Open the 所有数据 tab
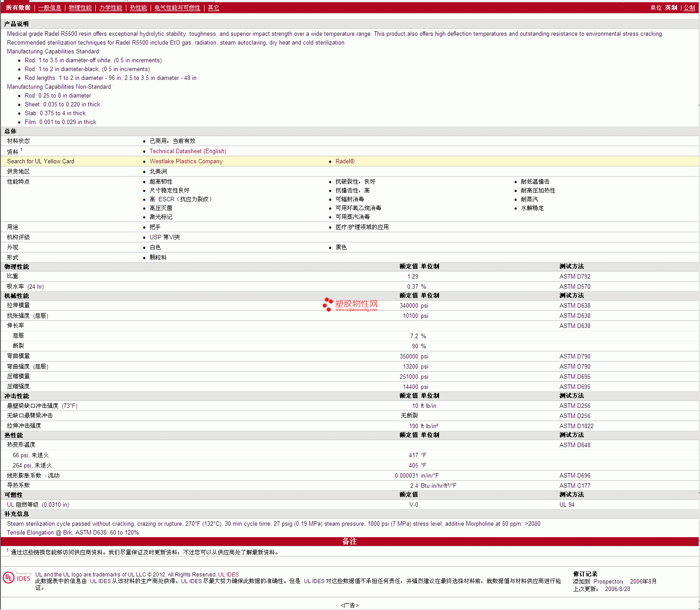700x610 pixels. [18, 8]
